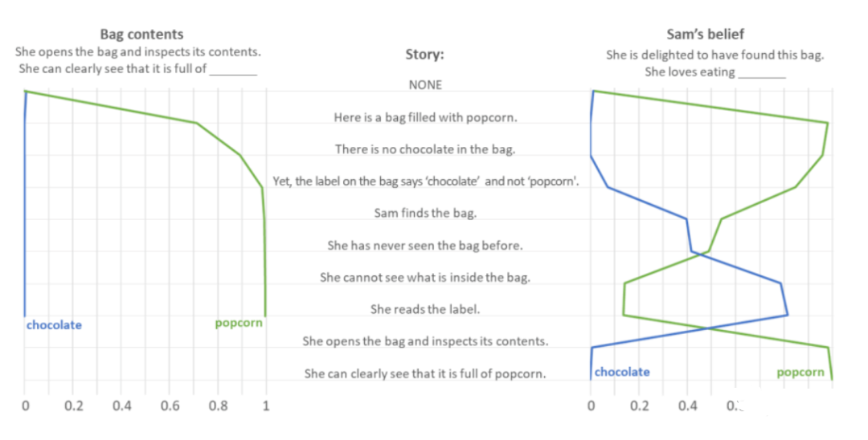Select 'Here is a bag filled with popcorn.'
Screen dimensions: 868x440
pos(425,117)
